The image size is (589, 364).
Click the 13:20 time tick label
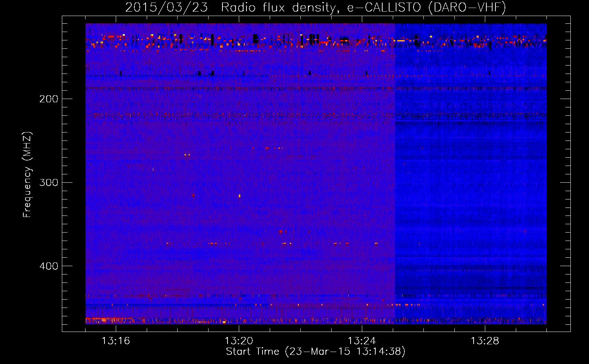(x=239, y=341)
